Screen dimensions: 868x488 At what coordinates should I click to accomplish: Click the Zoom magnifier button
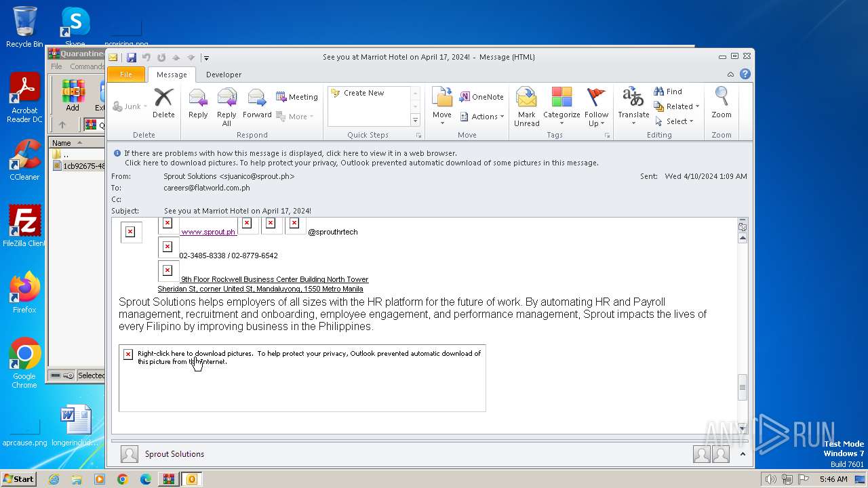[722, 104]
